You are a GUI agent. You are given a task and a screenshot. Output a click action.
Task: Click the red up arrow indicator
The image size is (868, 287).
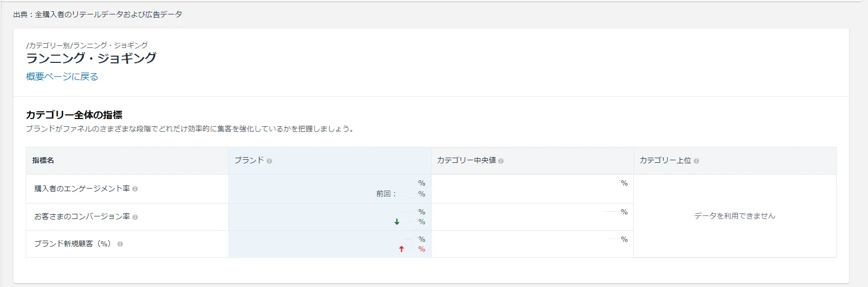tap(401, 249)
